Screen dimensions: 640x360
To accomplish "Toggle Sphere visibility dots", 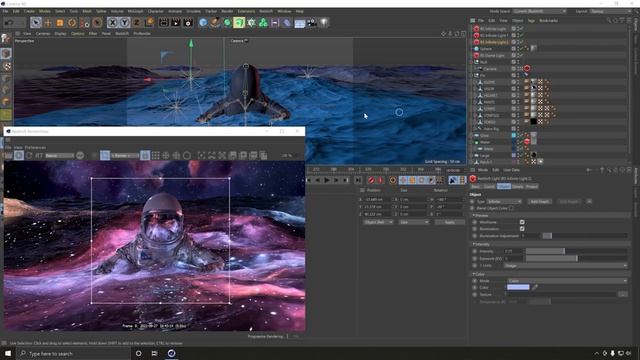I will 519,49.
